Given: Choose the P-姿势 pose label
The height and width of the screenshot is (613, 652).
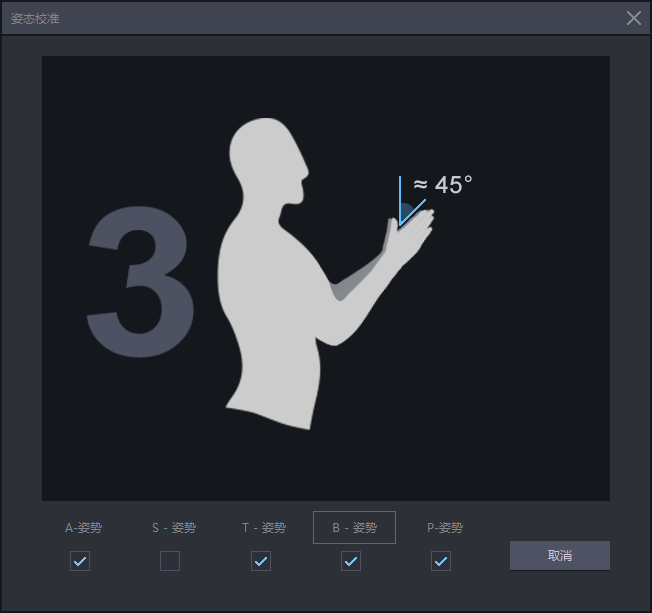Looking at the screenshot, I should 444,528.
